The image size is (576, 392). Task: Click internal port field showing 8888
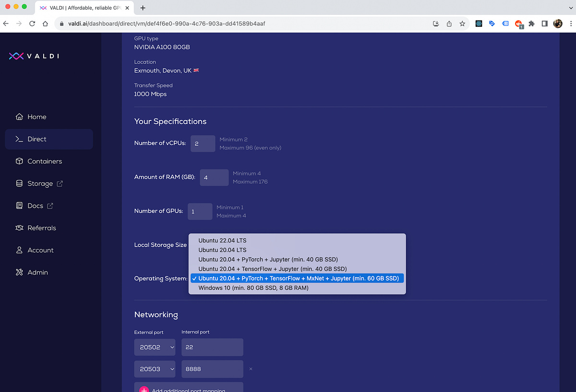[x=212, y=369]
